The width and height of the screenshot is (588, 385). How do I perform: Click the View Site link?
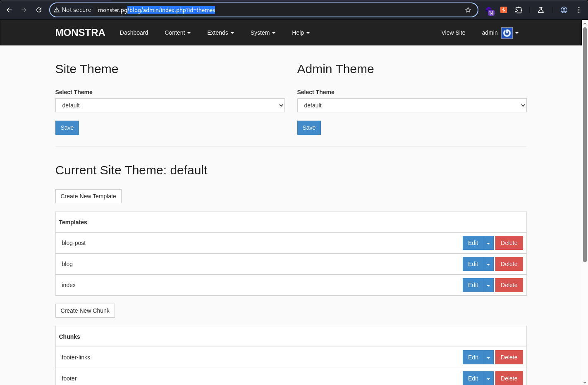[x=453, y=33]
